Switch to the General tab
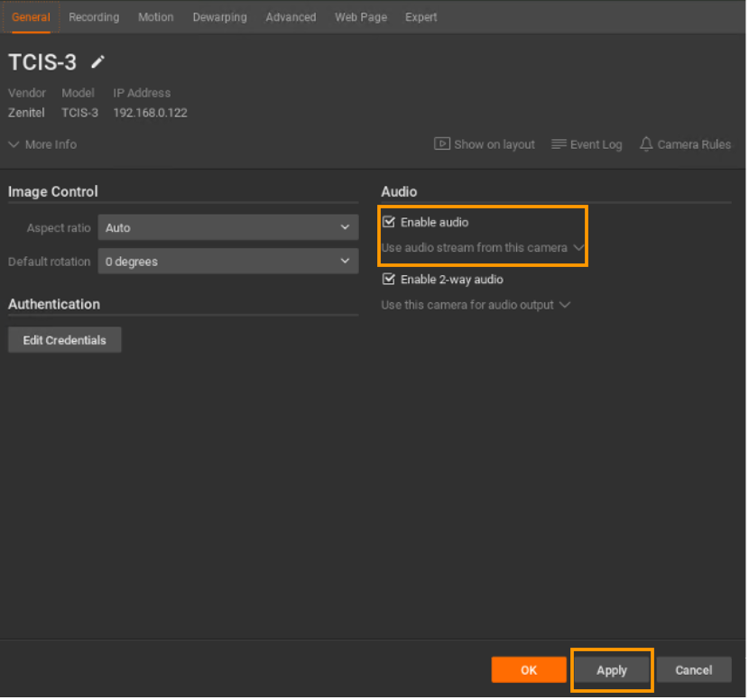The image size is (749, 700). coord(31,17)
